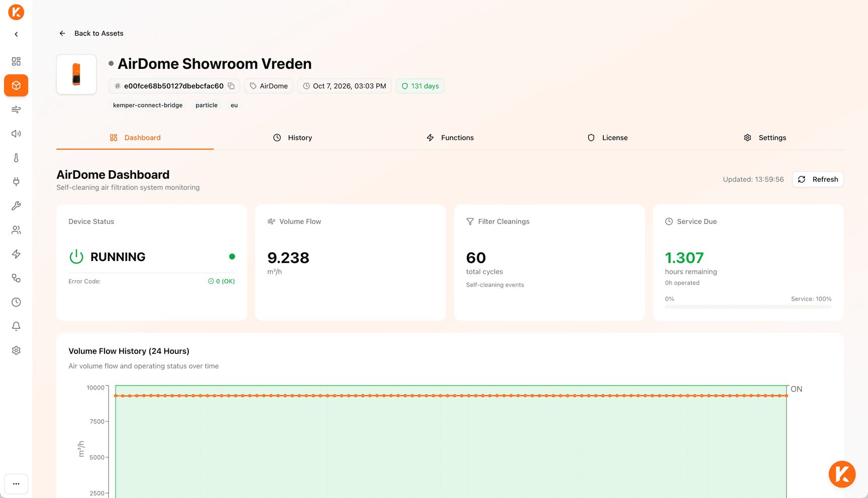Open the speaker sound icon in sidebar
The image size is (868, 498).
(x=16, y=134)
